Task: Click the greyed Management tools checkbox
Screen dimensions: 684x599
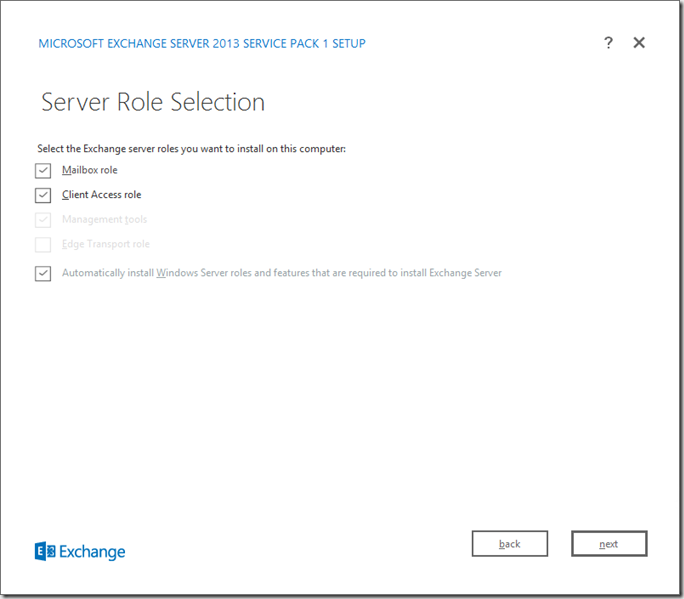Action: point(43,220)
